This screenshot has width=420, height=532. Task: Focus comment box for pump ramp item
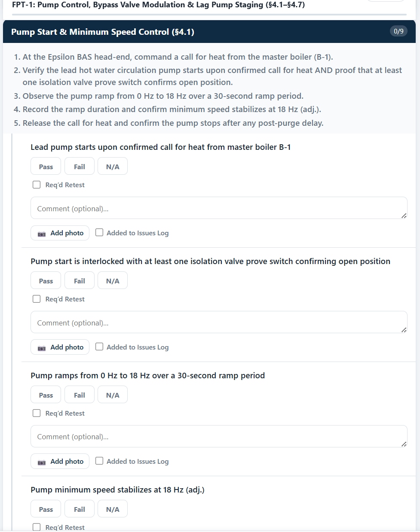coord(219,436)
